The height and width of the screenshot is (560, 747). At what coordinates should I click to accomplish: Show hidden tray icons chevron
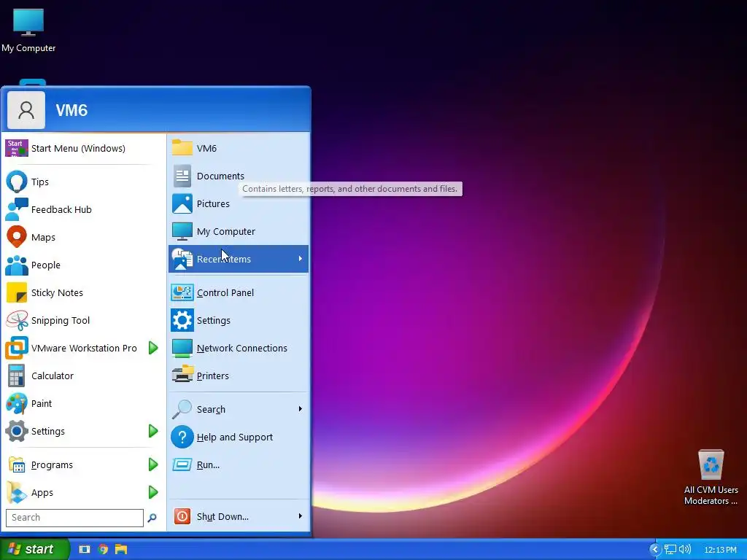[655, 550]
